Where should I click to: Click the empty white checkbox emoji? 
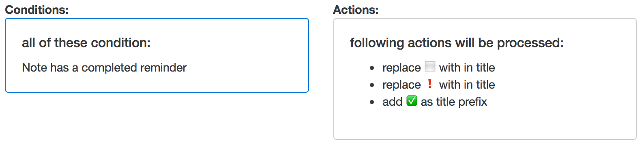[x=430, y=66]
